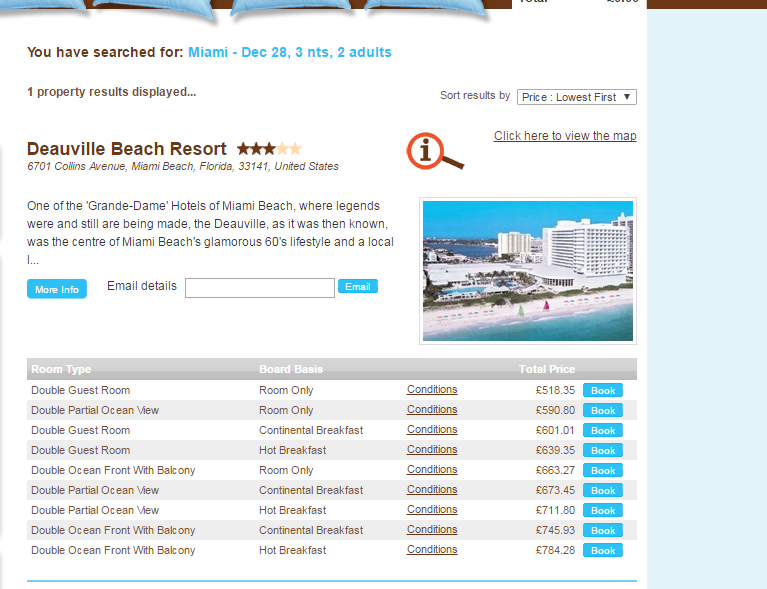Click the 'You have searched for:' label
This screenshot has height=589, width=767.
tap(105, 52)
